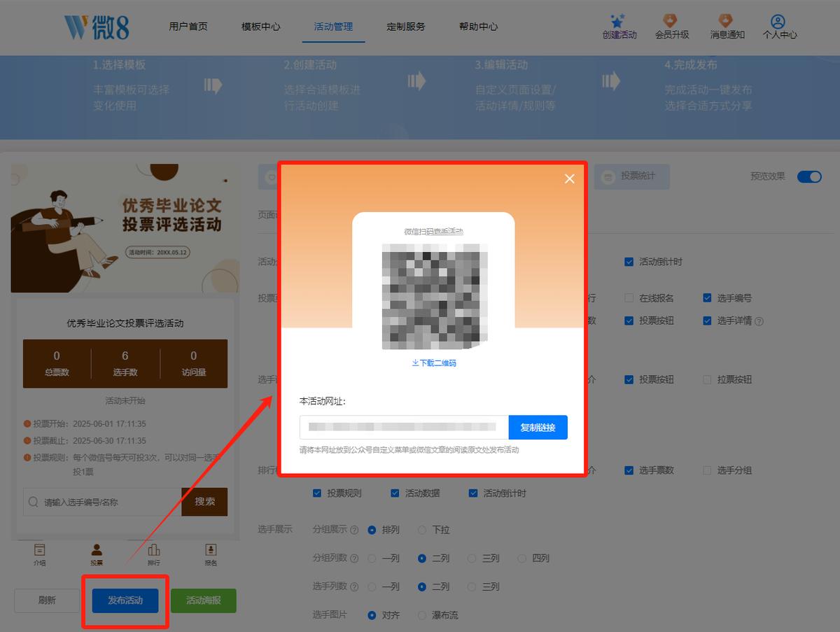Set 选手列数 to 二列

(x=422, y=587)
